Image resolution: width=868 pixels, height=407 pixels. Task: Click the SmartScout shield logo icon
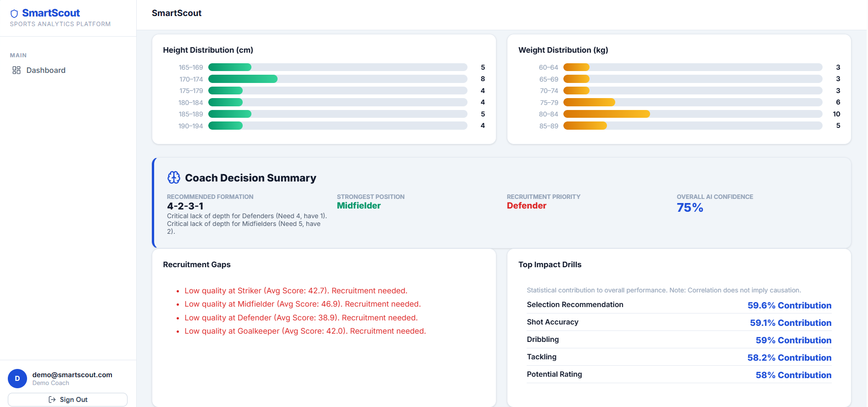[x=14, y=14]
